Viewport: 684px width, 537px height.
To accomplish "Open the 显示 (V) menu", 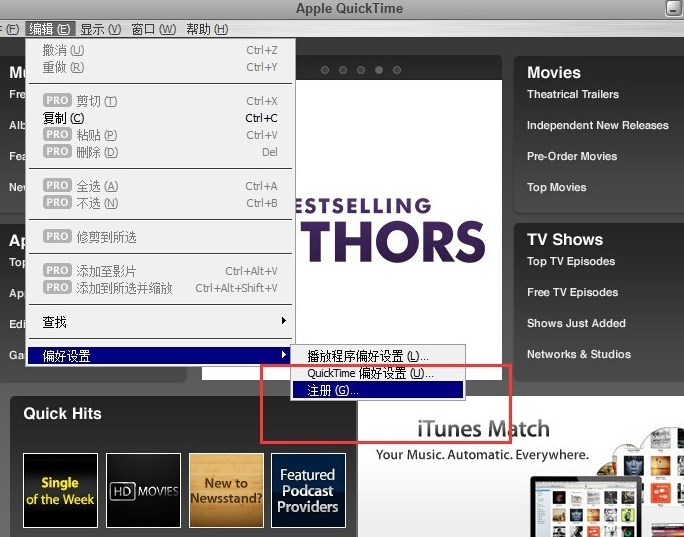I will click(100, 29).
